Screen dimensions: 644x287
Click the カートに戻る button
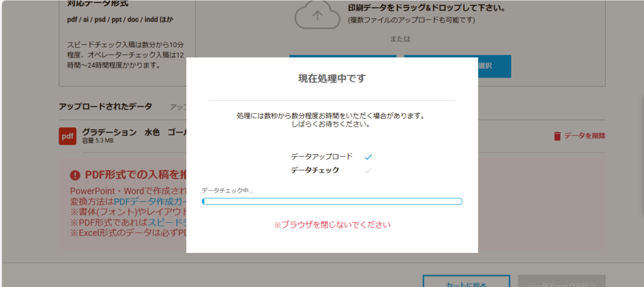[466, 281]
